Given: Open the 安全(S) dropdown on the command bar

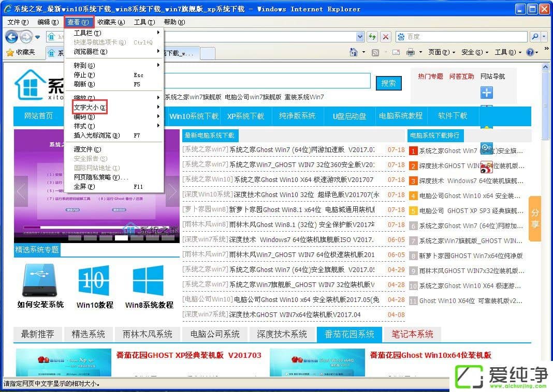Looking at the screenshot, I should coord(472,51).
